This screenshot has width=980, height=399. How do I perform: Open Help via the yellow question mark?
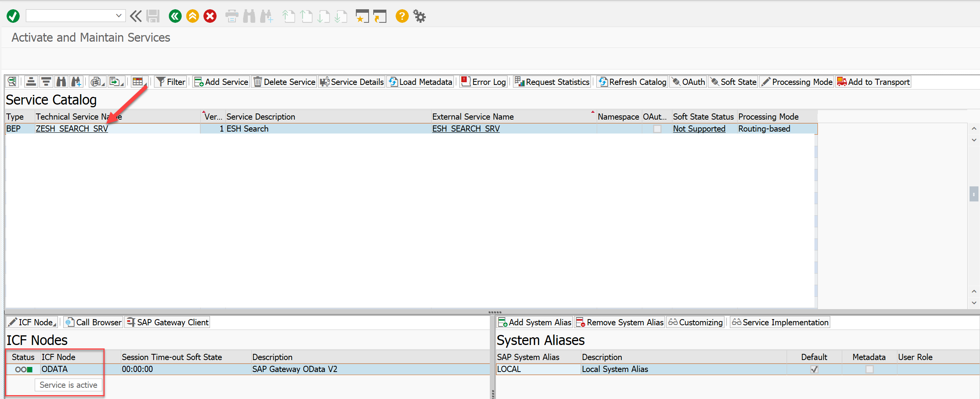402,16
